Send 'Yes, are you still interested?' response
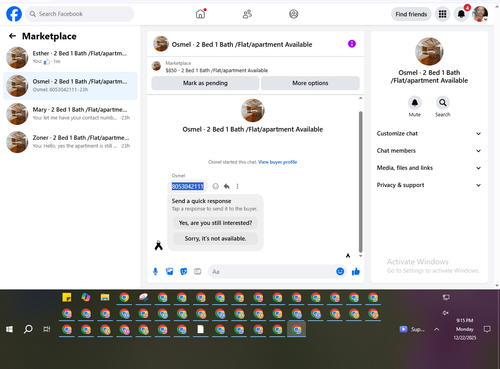500x369 pixels. tap(215, 223)
